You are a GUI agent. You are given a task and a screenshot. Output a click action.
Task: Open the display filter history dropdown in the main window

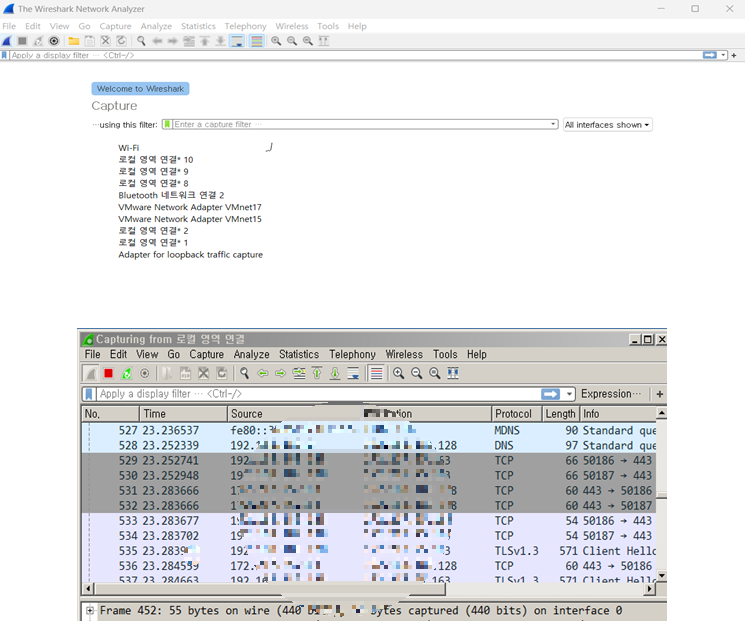tap(723, 55)
